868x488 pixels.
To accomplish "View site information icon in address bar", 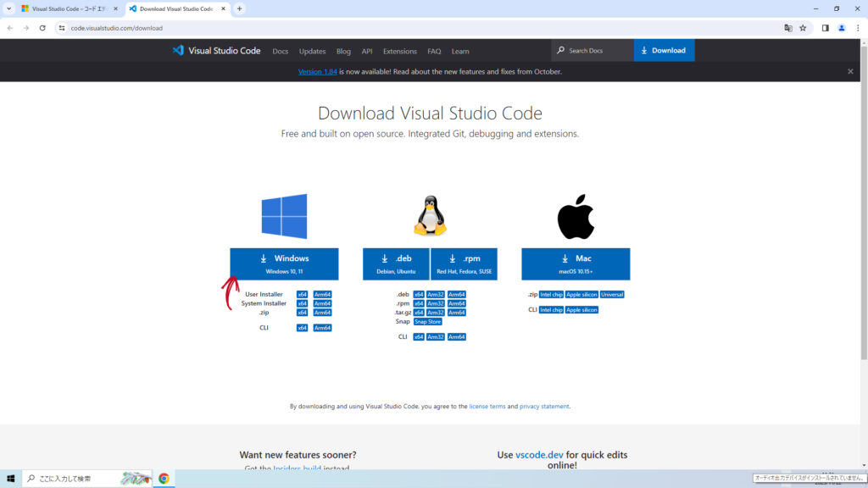I will [x=61, y=28].
